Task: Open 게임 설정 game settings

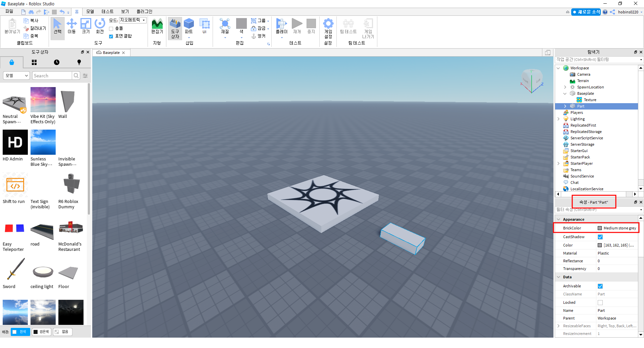Action: point(328,28)
